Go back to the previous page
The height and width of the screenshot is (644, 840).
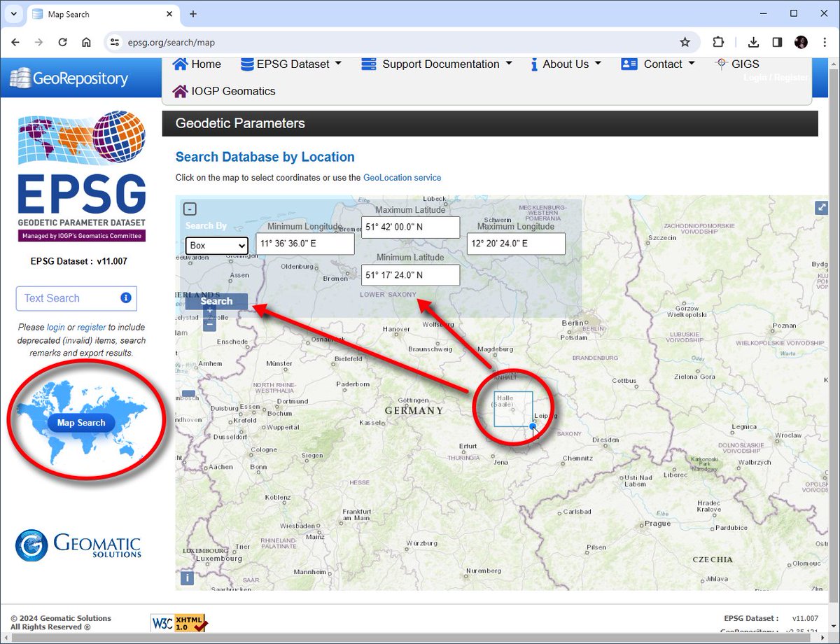(x=15, y=42)
